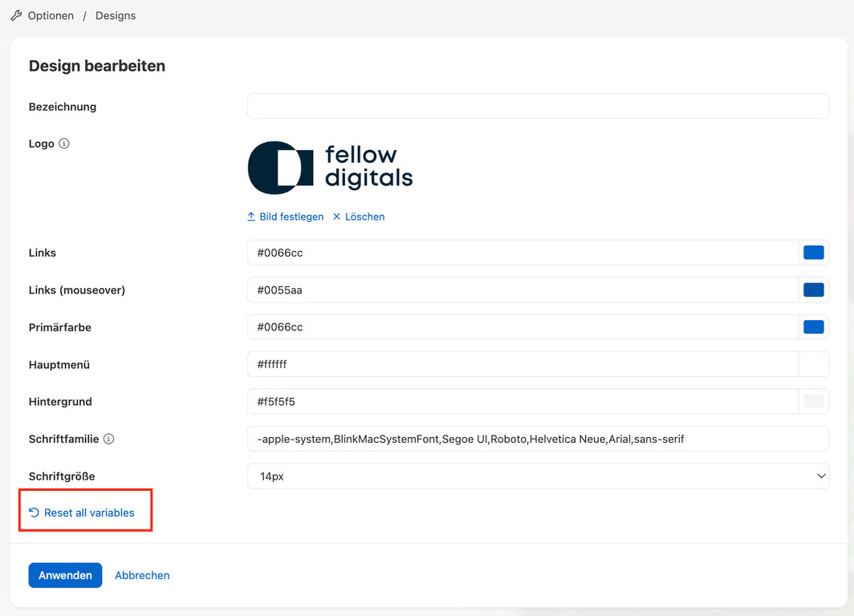This screenshot has height=616, width=854.
Task: Click the Abbrechen link
Action: 142,575
